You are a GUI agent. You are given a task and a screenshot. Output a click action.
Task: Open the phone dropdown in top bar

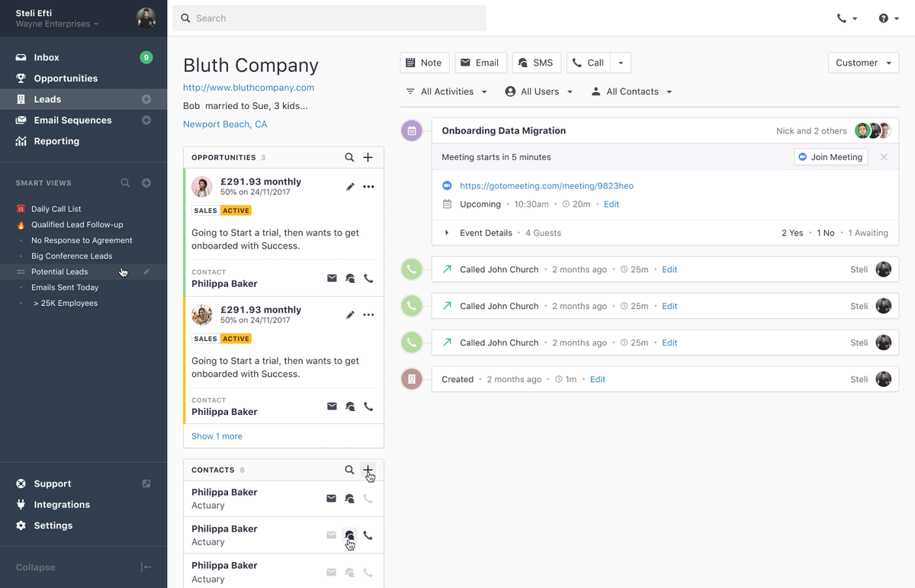tap(846, 18)
